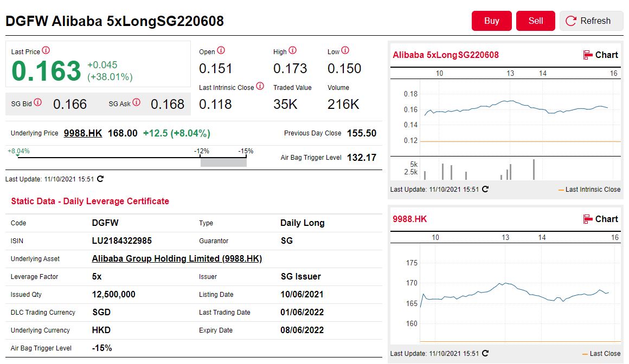Click the Refresh button
The image size is (629, 364).
pyautogui.click(x=591, y=21)
